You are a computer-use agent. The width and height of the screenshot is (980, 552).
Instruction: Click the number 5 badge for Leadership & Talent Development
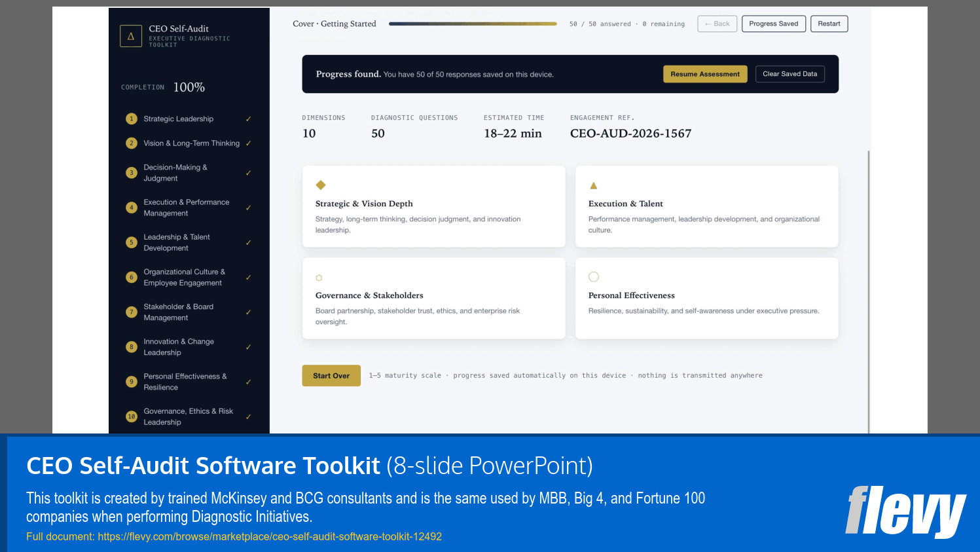click(132, 242)
